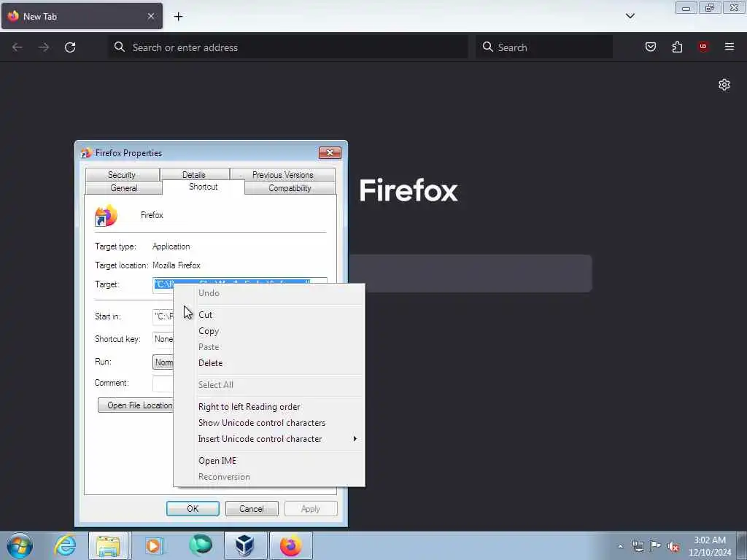This screenshot has height=560, width=747.
Task: Open the Action Center flag icon
Action: pos(656,545)
